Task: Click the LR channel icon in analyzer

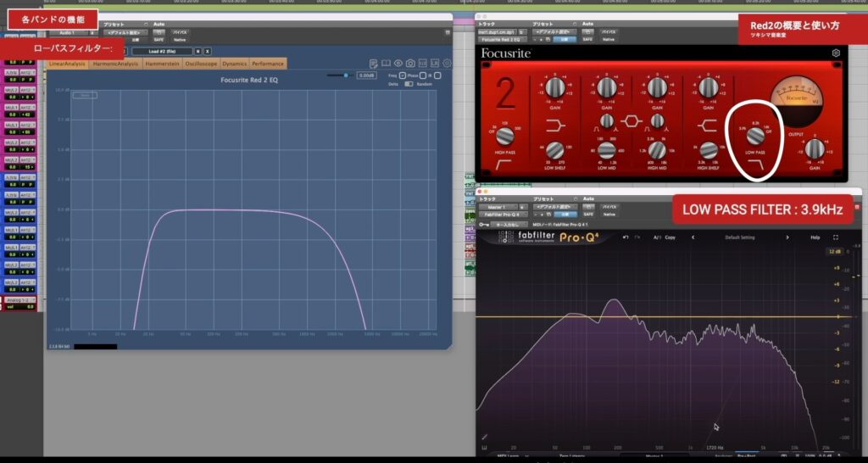Action: click(x=435, y=64)
